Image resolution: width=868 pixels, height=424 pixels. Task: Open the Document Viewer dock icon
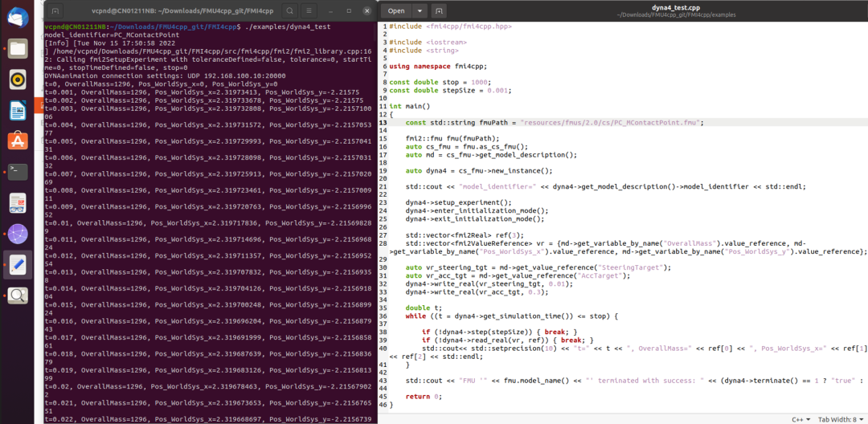click(17, 203)
